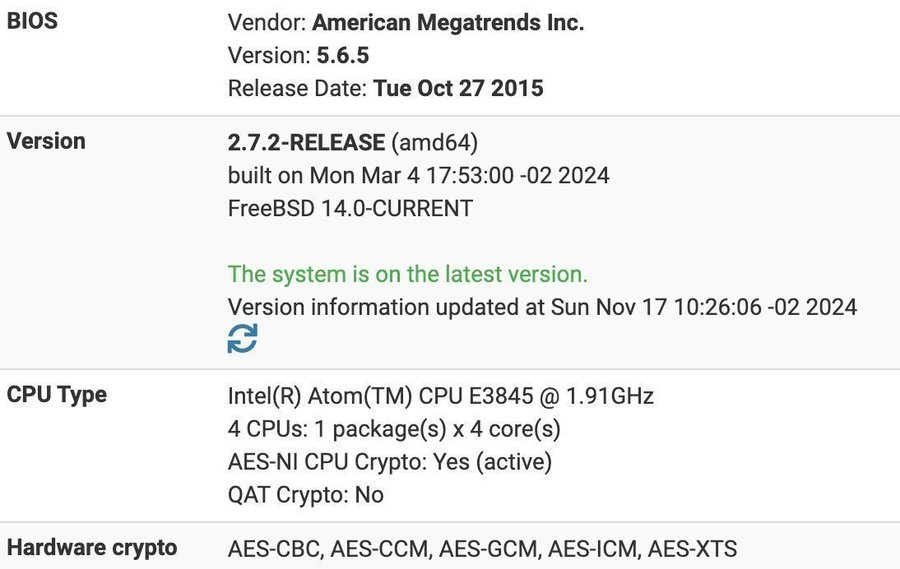Click the Version row label
The height and width of the screenshot is (569, 900).
pos(46,141)
